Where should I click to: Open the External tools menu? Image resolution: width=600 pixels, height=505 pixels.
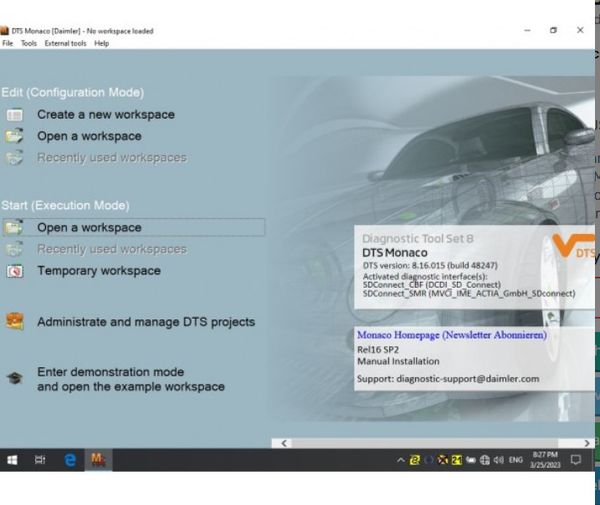pos(65,43)
